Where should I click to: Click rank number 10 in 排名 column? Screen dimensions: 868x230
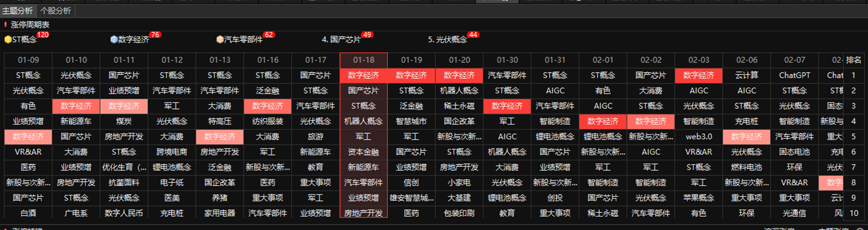pyautogui.click(x=854, y=213)
